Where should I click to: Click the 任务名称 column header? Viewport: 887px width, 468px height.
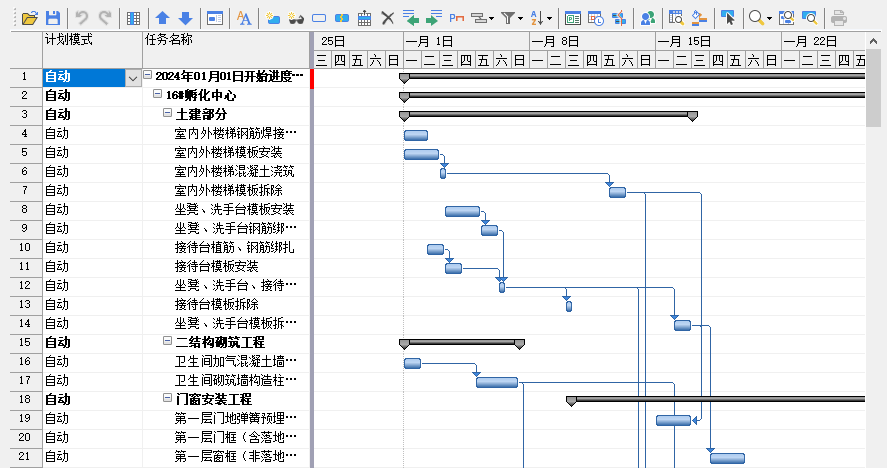226,50
